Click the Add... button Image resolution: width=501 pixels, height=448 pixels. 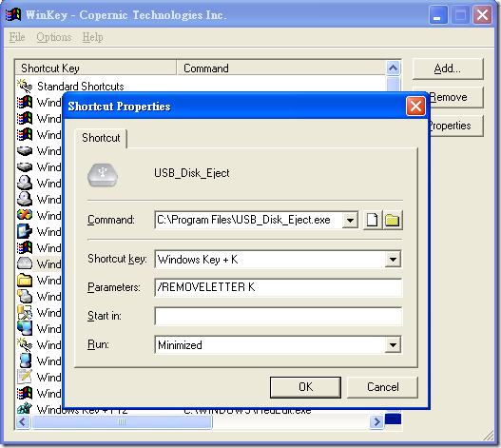448,68
